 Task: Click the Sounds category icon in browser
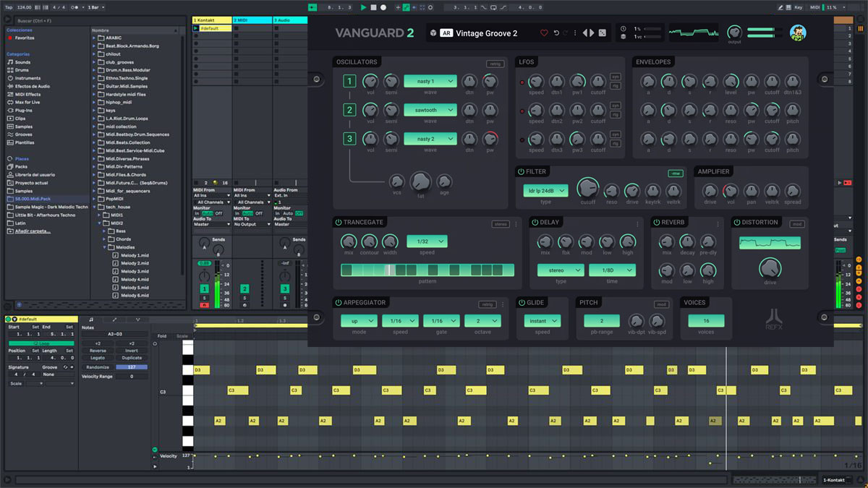[x=10, y=62]
